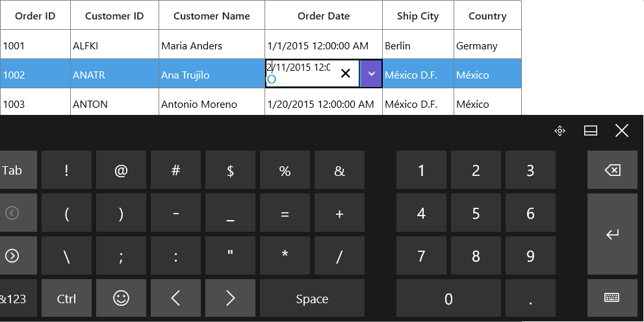644x322 pixels.
Task: Select the Maria Anders cell
Action: click(211, 45)
